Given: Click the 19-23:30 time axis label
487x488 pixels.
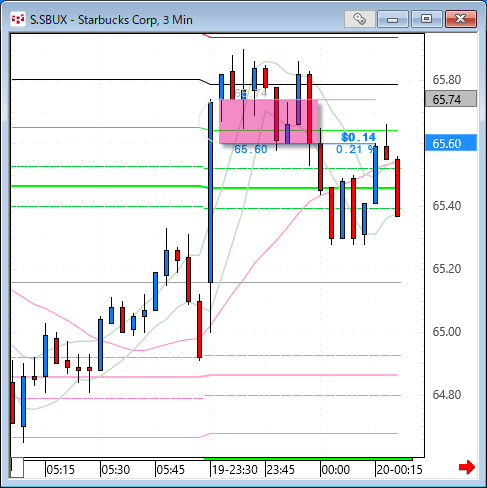Looking at the screenshot, I should click(x=235, y=470).
